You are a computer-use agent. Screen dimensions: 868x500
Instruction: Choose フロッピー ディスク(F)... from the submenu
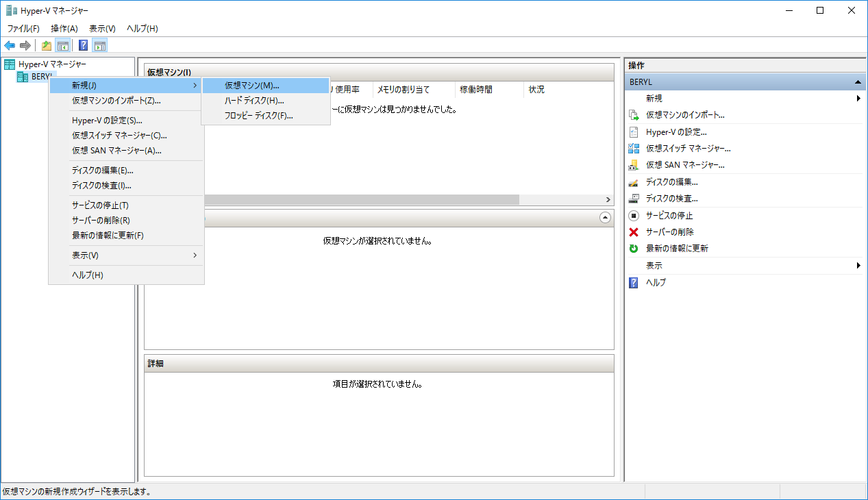coord(266,116)
